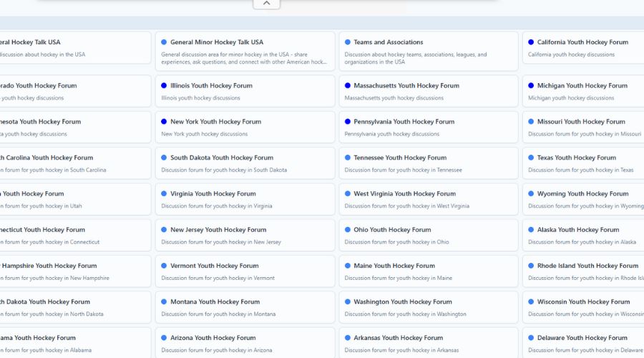Open Maine Youth Hockey Forum

click(x=394, y=266)
